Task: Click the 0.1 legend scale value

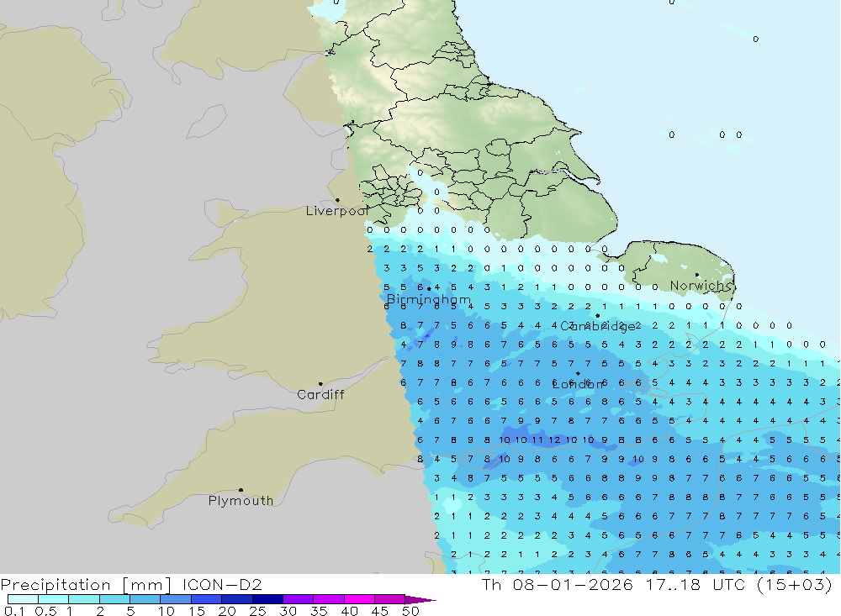Action: tap(13, 611)
